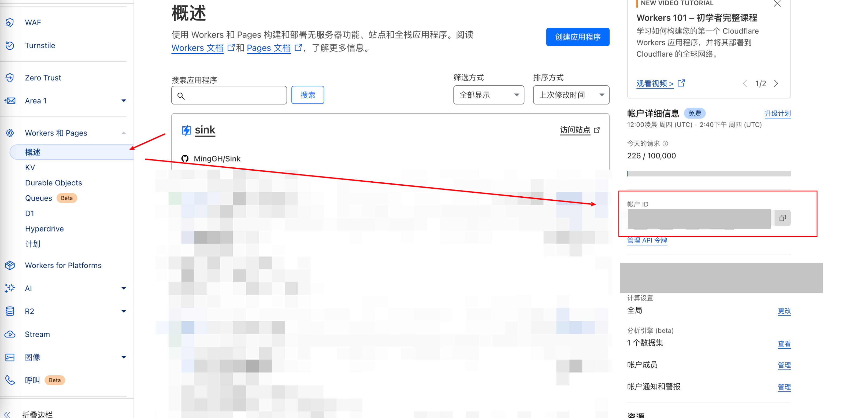Open the 筛选方式 全部显示 dropdown
868x418 pixels.
click(x=489, y=95)
